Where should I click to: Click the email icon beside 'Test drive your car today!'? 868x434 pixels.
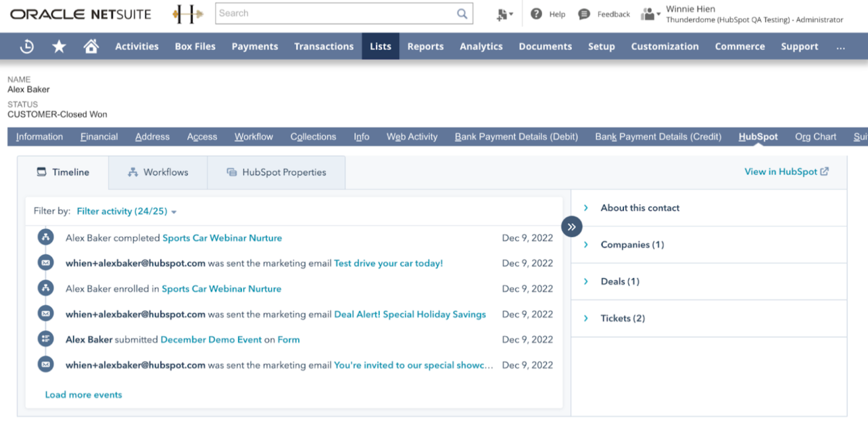pyautogui.click(x=46, y=263)
